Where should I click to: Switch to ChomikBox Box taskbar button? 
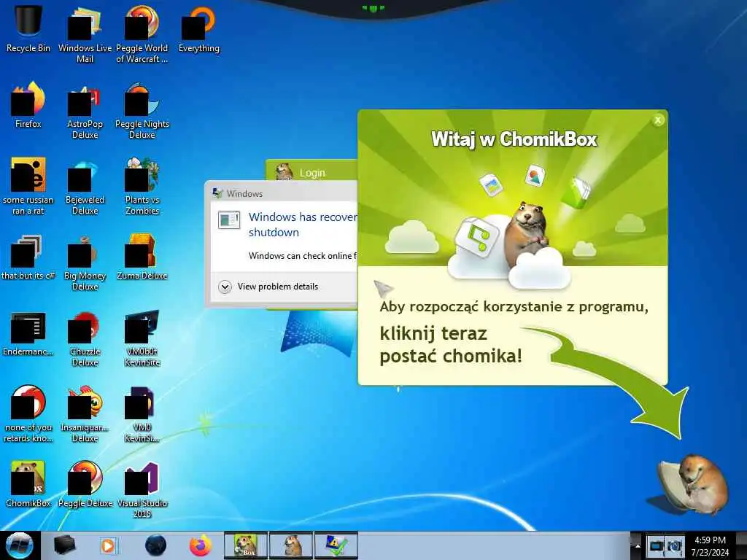pyautogui.click(x=246, y=545)
